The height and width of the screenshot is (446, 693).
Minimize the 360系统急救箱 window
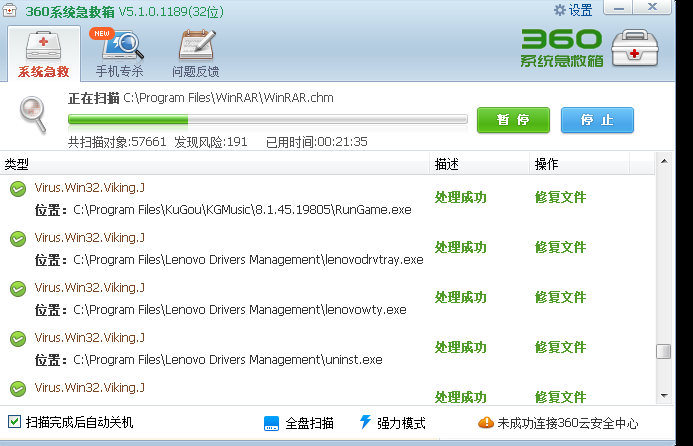(619, 8)
